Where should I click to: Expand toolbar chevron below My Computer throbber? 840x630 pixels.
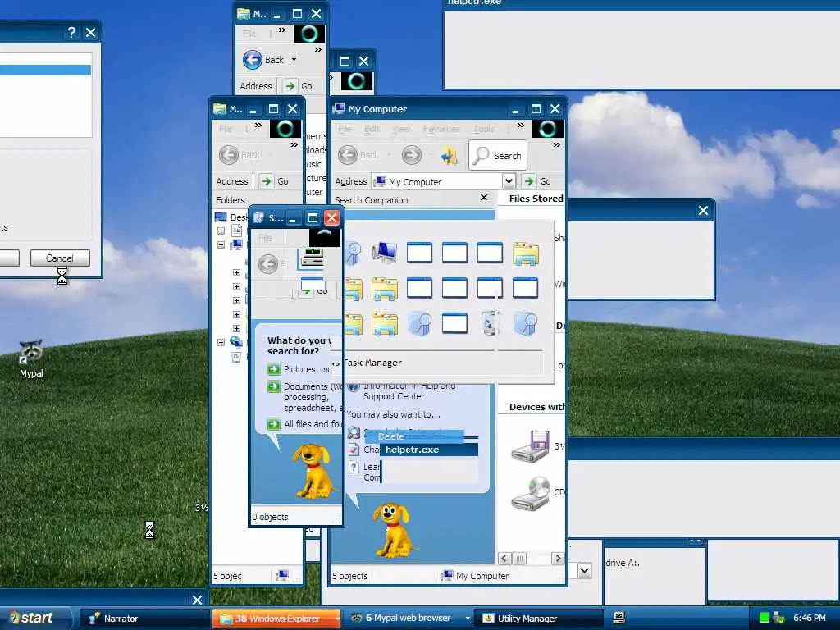pos(557,144)
